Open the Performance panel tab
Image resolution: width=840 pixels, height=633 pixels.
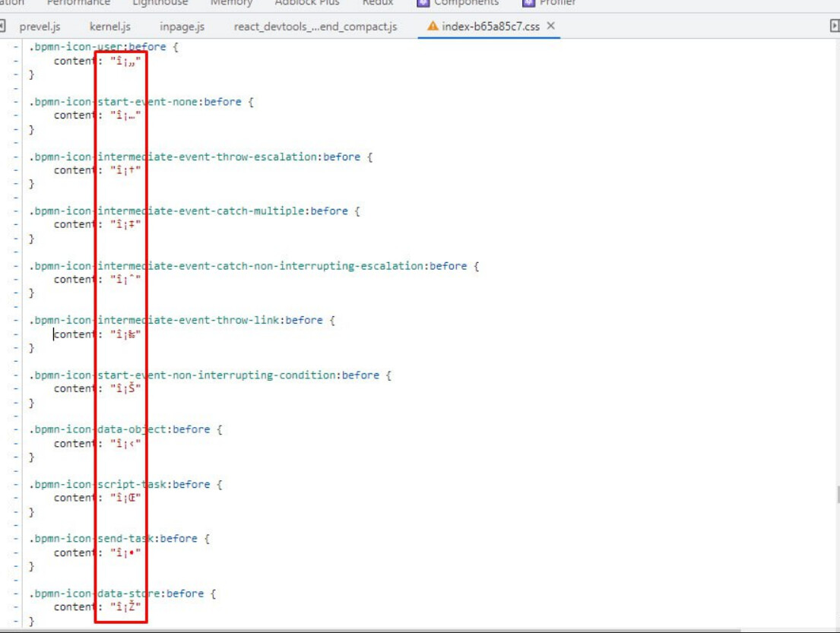78,3
